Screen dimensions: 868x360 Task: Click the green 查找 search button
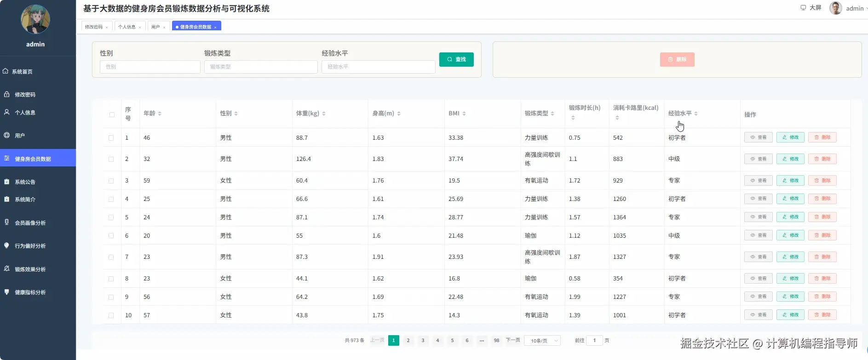click(x=456, y=59)
